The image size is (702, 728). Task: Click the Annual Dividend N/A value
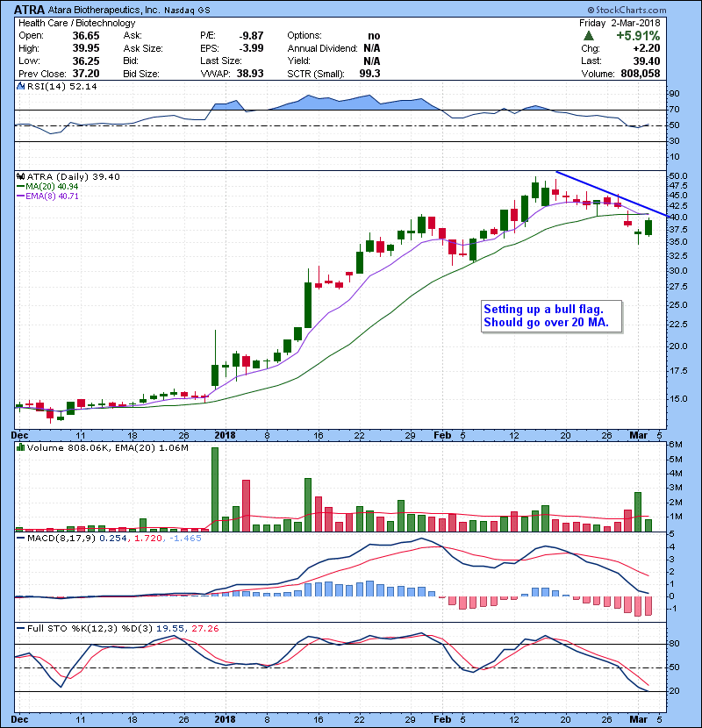[372, 48]
